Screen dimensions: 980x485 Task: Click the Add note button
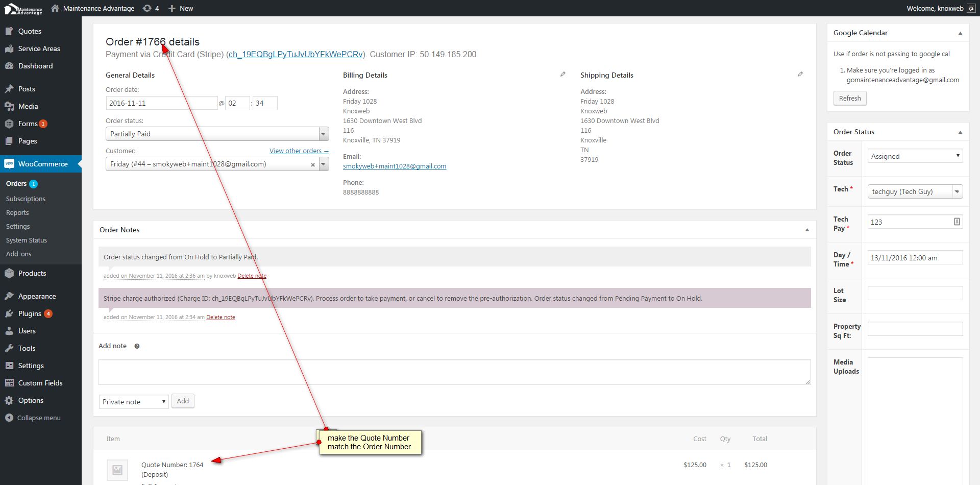point(183,401)
